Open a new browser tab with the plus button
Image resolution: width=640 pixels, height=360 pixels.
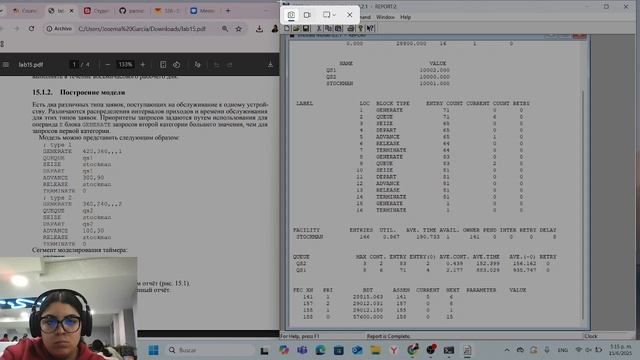[228, 11]
